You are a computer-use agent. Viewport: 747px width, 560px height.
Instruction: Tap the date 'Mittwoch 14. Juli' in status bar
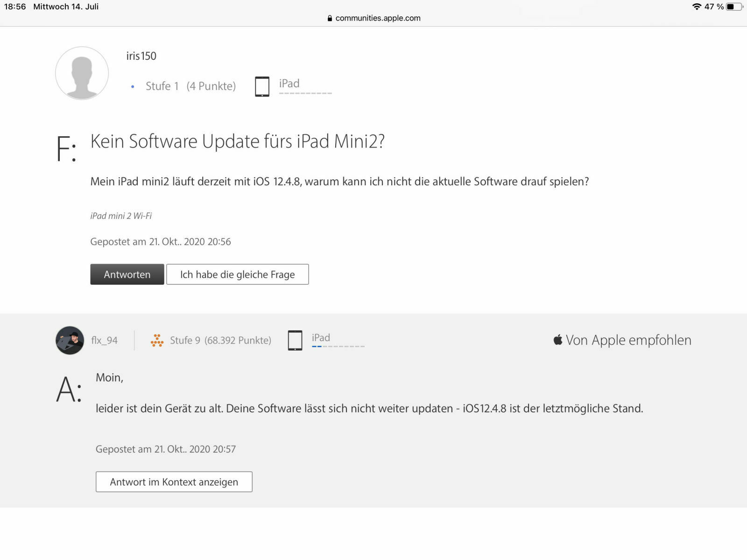(x=66, y=7)
